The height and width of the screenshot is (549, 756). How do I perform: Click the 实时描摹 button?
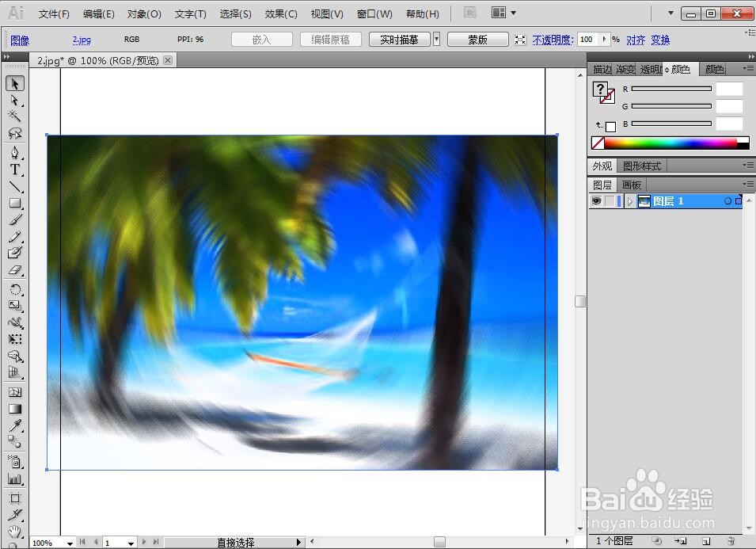coord(399,40)
